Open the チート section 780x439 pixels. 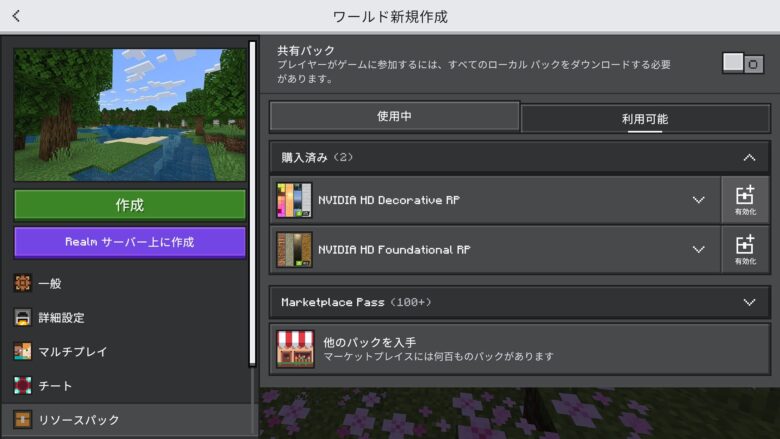pos(128,386)
